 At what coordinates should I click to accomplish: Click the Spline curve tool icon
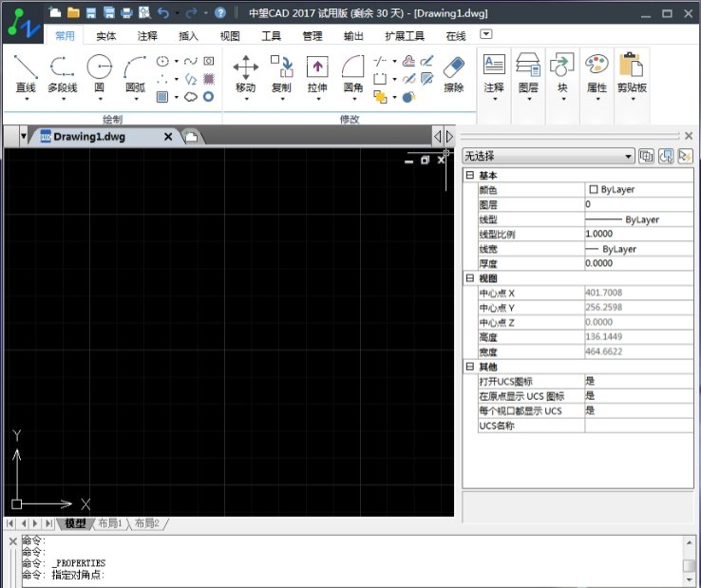coord(191,61)
